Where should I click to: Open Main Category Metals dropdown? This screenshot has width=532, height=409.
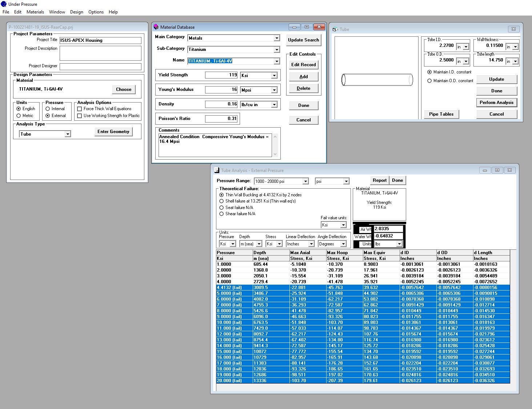coord(277,38)
